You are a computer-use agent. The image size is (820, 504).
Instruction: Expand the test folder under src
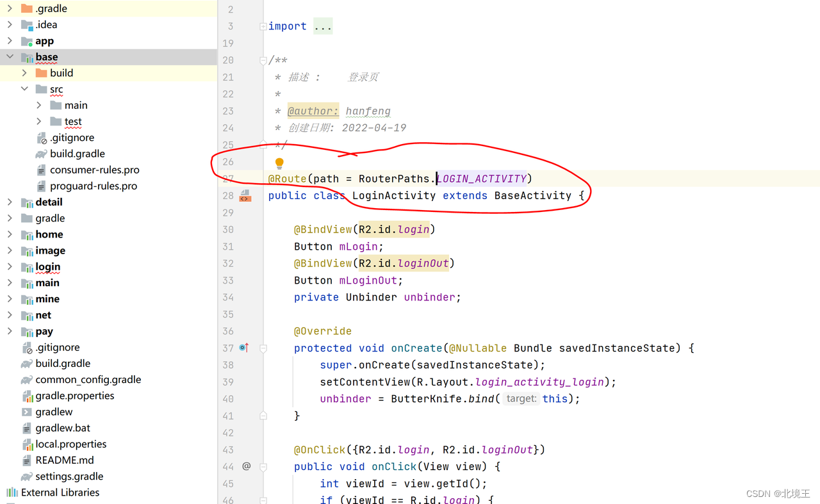click(x=39, y=122)
